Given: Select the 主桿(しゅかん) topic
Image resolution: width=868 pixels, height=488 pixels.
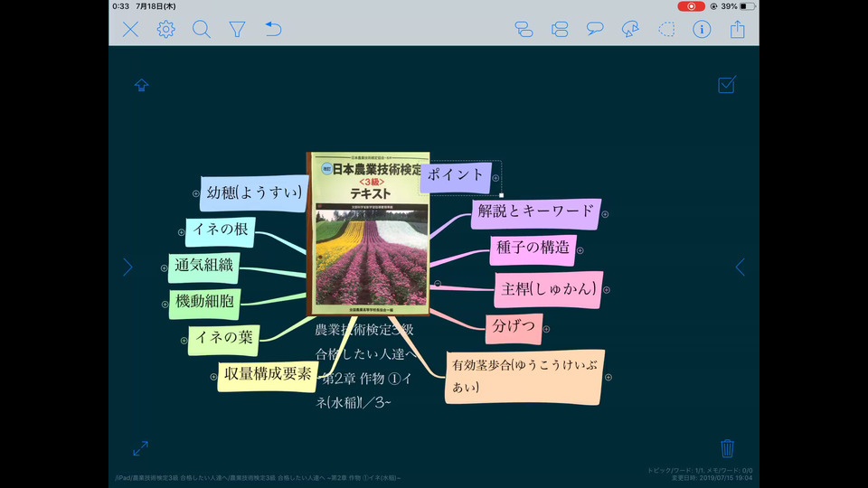Looking at the screenshot, I should pos(549,289).
